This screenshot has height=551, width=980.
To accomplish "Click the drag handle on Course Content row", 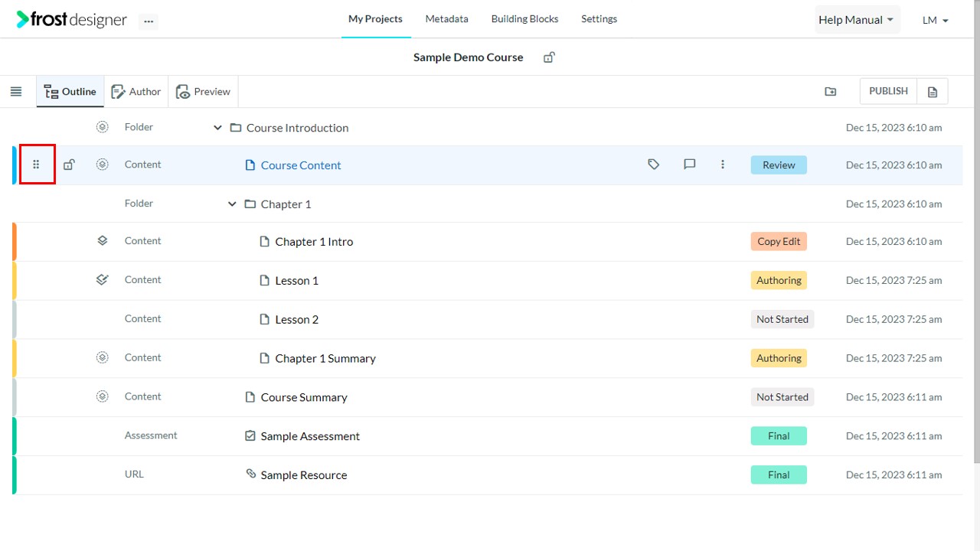I will pos(36,165).
